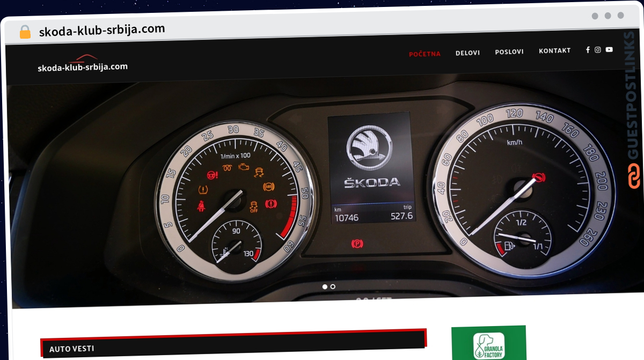This screenshot has width=644, height=360.
Task: Select the first slider dot
Action: [x=325, y=287]
